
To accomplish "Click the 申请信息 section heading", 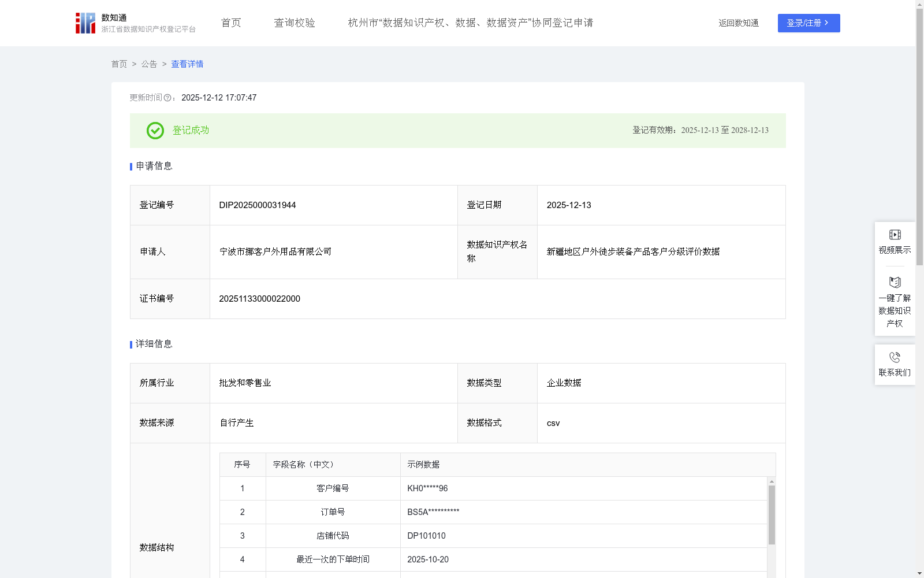I will click(x=154, y=166).
